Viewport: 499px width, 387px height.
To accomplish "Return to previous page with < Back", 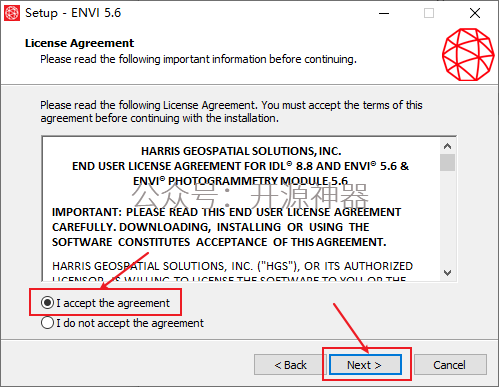I will tap(290, 365).
